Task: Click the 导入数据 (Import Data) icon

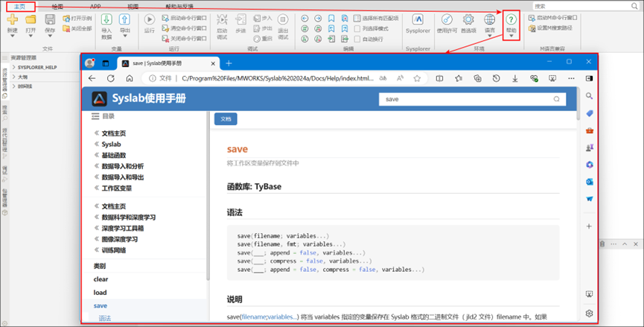Action: (x=106, y=19)
